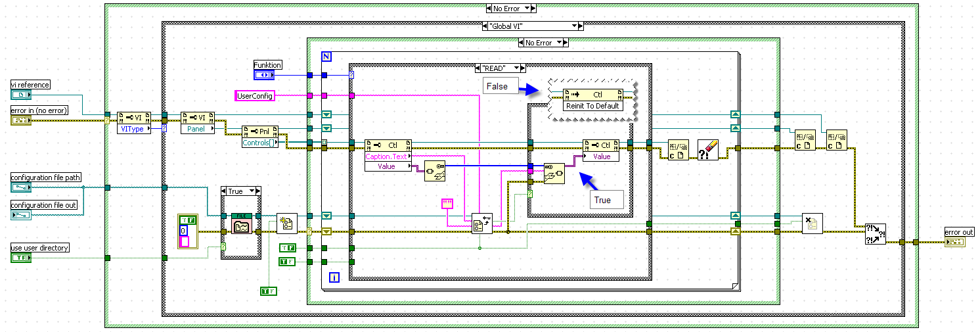The height and width of the screenshot is (332, 980).
Task: Click the top-left shift register on loop
Action: [x=326, y=116]
